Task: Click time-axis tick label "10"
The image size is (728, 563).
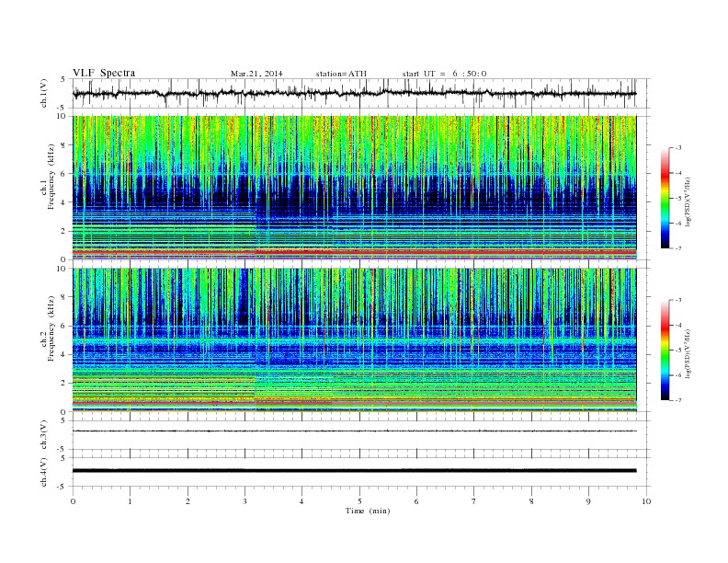Action: [646, 501]
